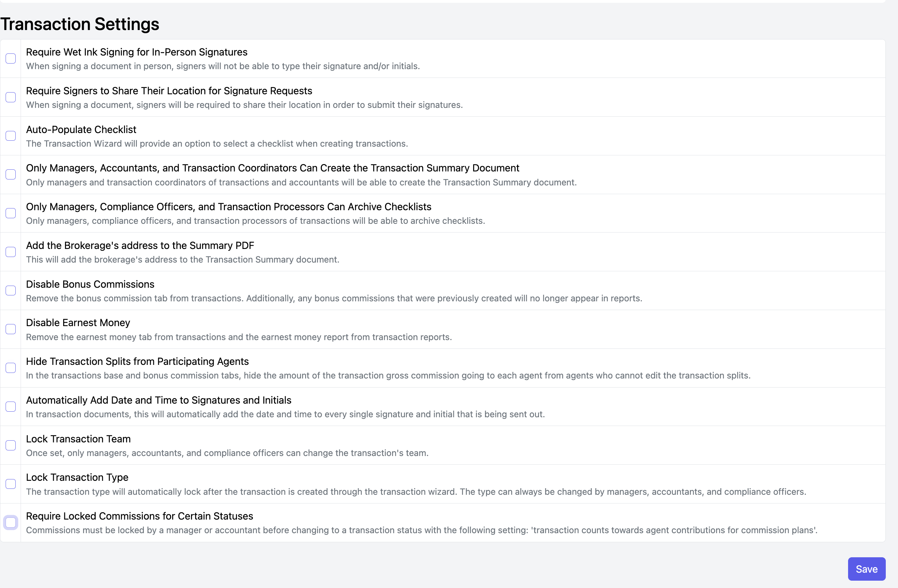
Task: Click the Lock Transaction Type label
Action: pos(77,477)
